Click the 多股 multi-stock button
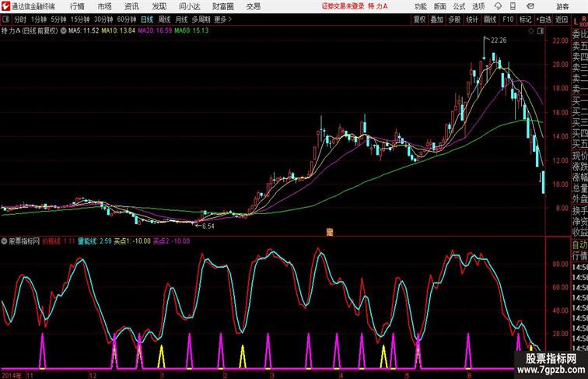 click(454, 19)
